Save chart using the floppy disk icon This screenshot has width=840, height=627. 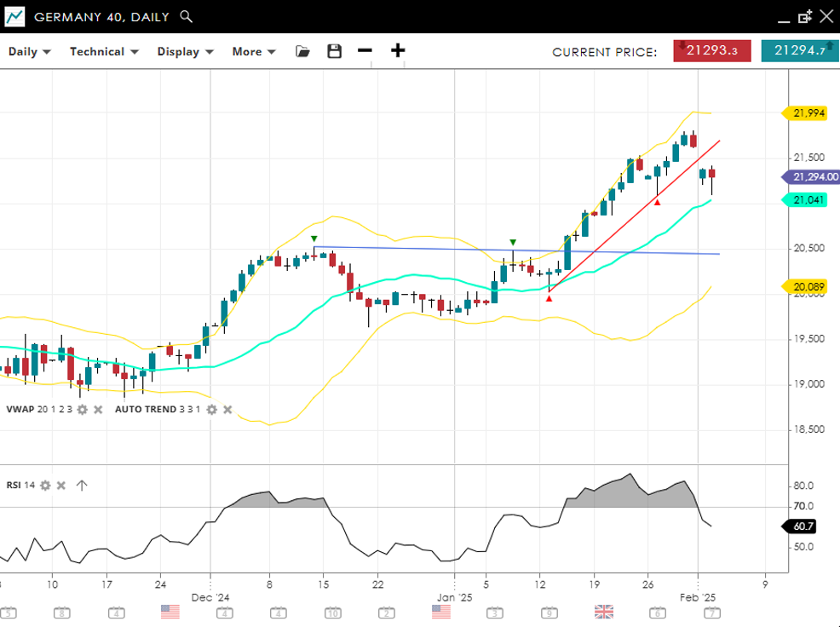click(334, 51)
